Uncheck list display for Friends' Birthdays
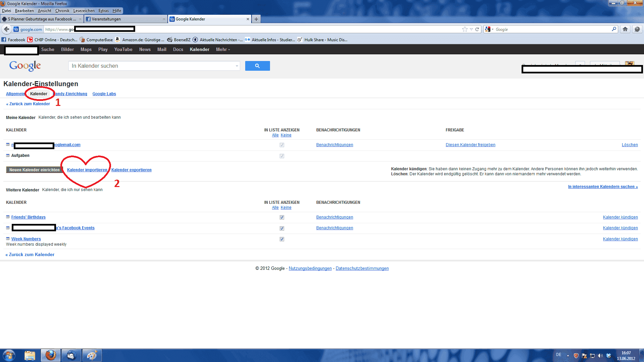 [x=282, y=218]
